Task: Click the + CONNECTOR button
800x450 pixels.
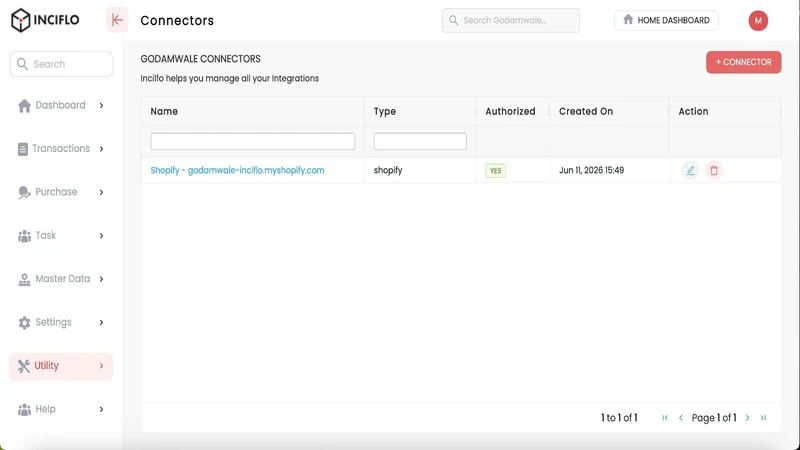Action: pyautogui.click(x=743, y=62)
